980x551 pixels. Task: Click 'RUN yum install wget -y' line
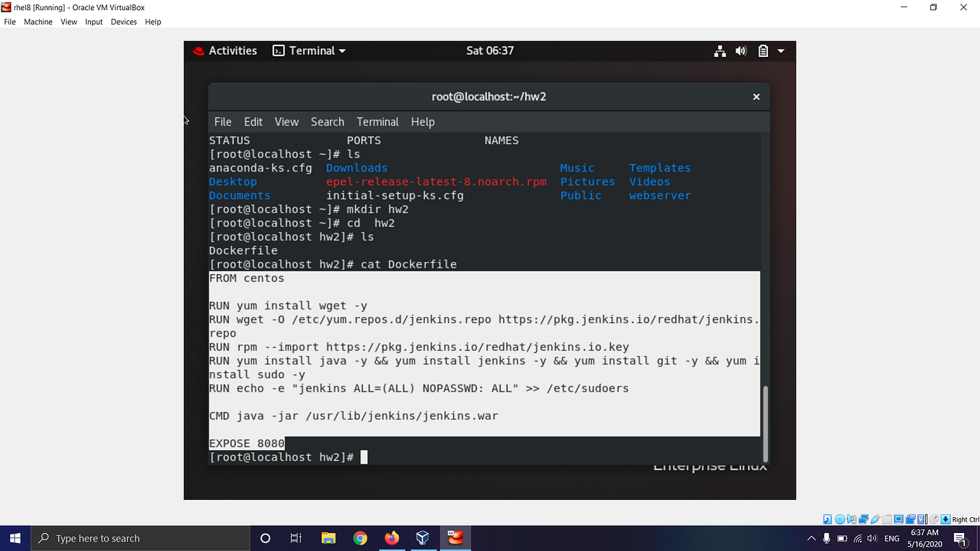(288, 306)
